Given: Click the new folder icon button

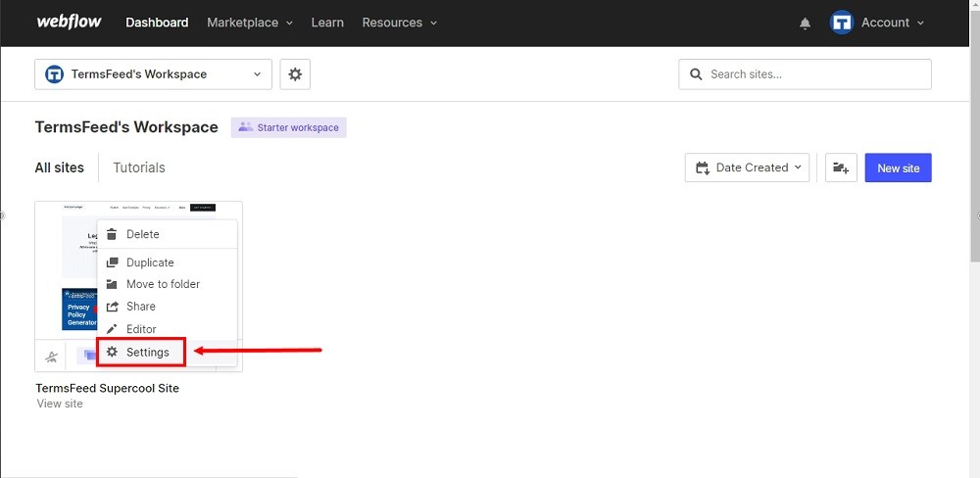Looking at the screenshot, I should coord(841,167).
